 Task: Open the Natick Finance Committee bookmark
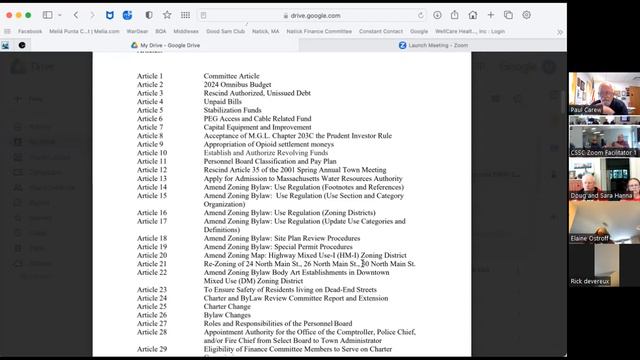pyautogui.click(x=319, y=31)
